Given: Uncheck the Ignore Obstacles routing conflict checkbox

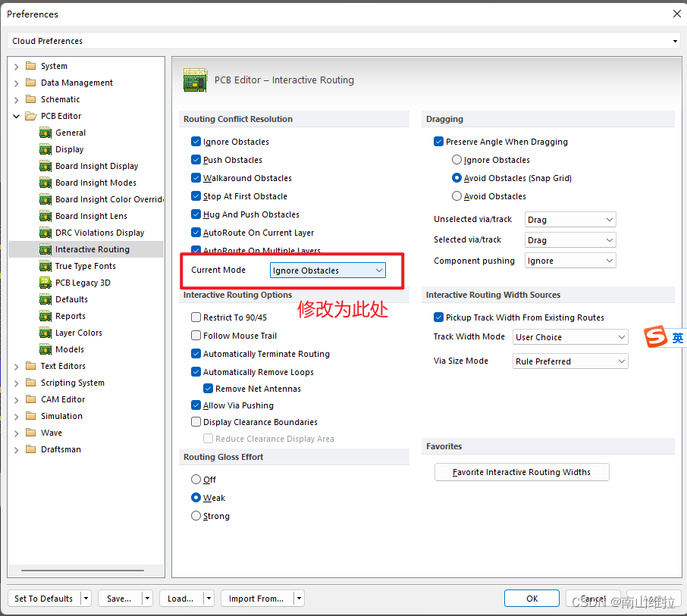Looking at the screenshot, I should [196, 142].
